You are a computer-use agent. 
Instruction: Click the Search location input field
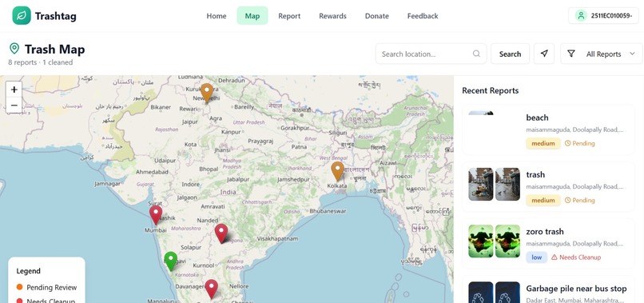point(431,54)
